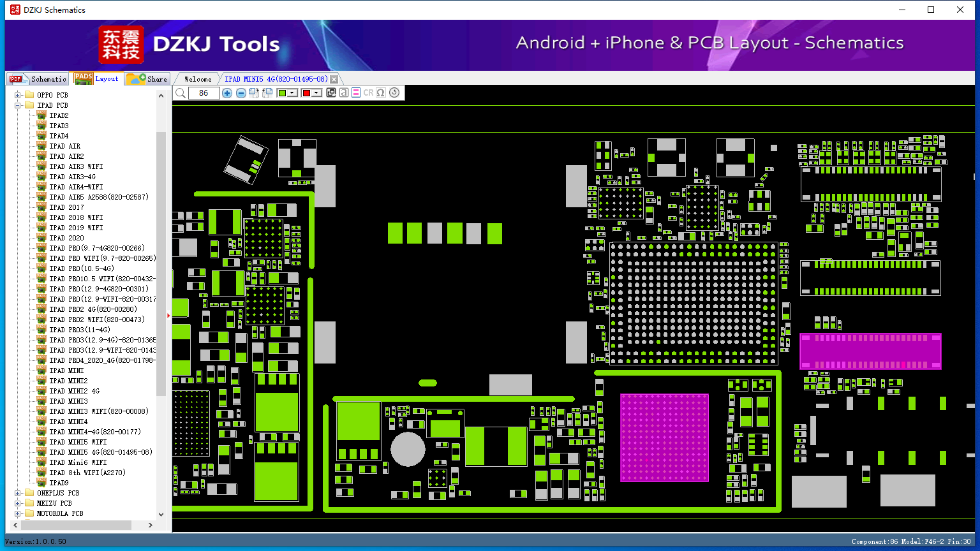The width and height of the screenshot is (980, 551).
Task: Open IPAD PRO3(11-4G) layout
Action: click(80, 330)
